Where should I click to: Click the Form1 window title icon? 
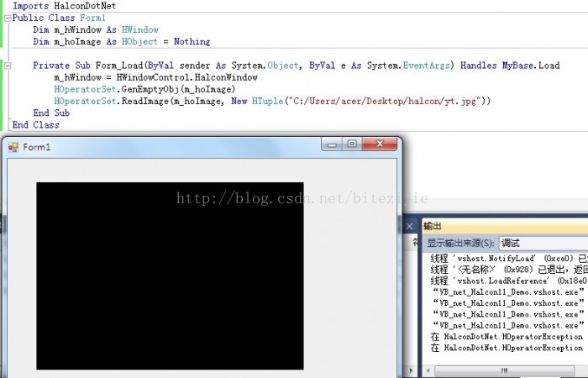pyautogui.click(x=13, y=147)
